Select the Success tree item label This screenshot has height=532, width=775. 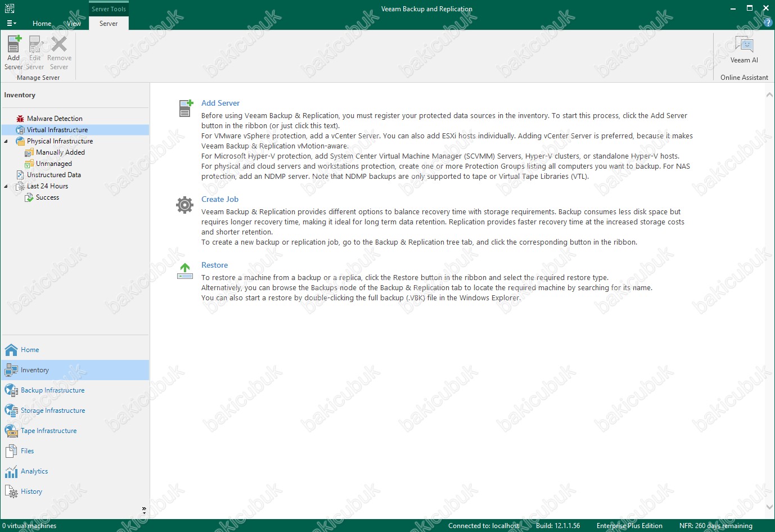tap(47, 197)
